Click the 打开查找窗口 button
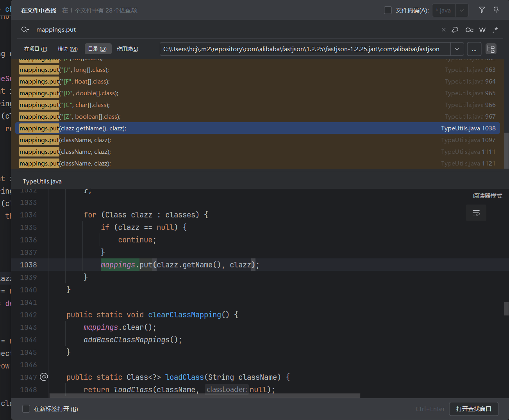 (473, 409)
